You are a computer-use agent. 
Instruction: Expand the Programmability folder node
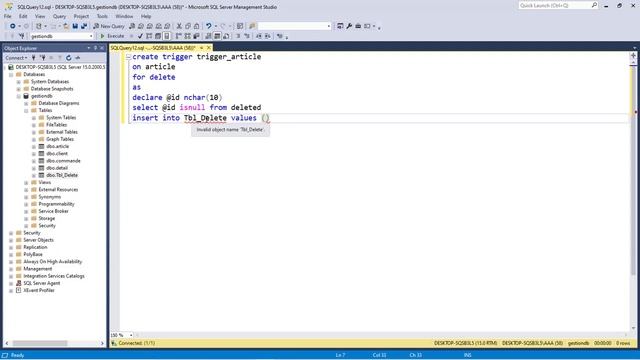coord(26,204)
